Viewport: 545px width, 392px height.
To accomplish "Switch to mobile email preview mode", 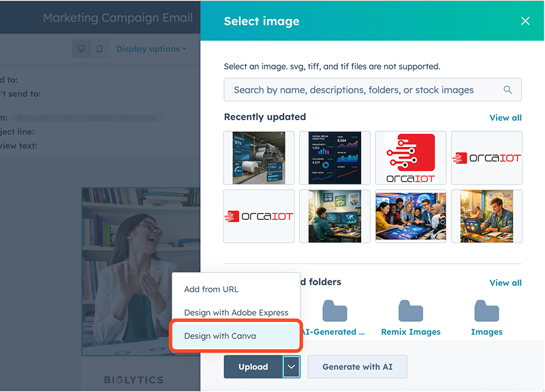I will (x=99, y=48).
